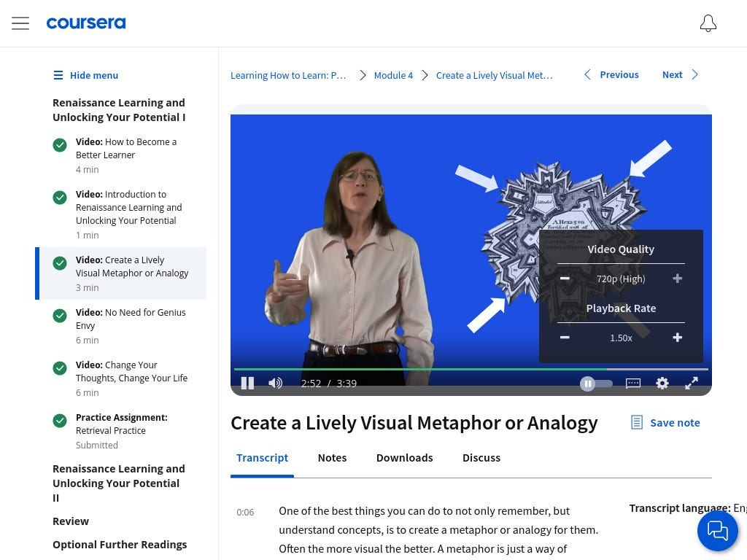Click the video settings gear icon

662,384
